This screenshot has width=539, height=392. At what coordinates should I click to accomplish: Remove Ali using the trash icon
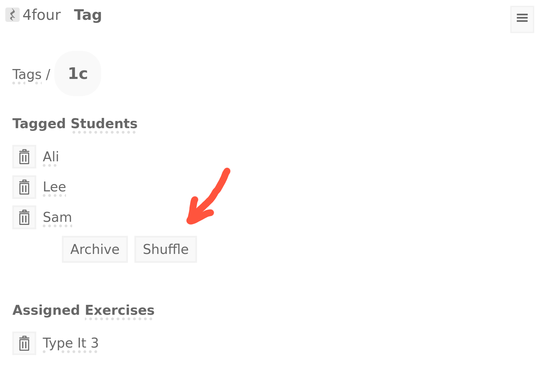(24, 157)
